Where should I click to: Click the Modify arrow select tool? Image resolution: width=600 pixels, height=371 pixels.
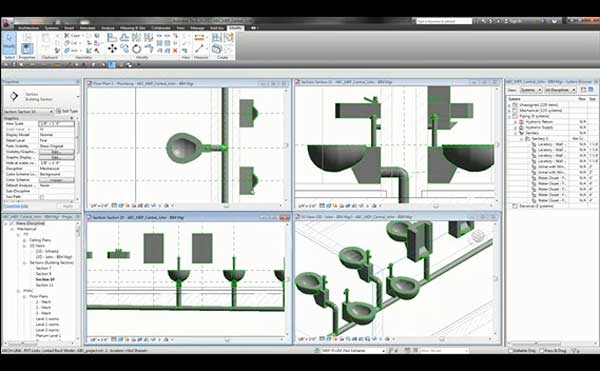(x=9, y=43)
